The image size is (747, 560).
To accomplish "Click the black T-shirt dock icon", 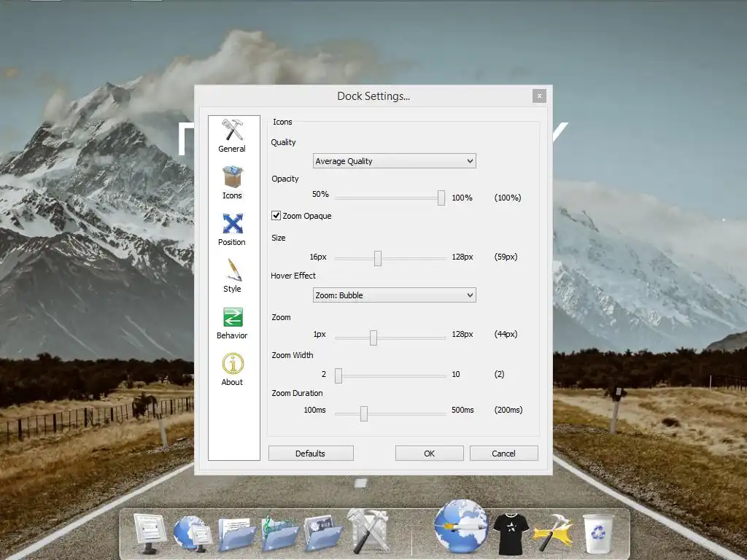I will [x=511, y=533].
